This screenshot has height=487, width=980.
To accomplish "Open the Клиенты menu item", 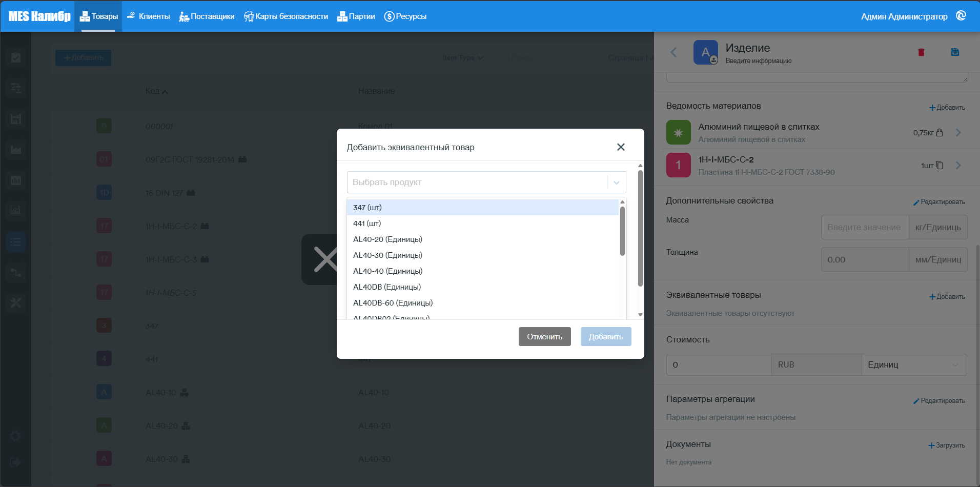I will pyautogui.click(x=148, y=16).
